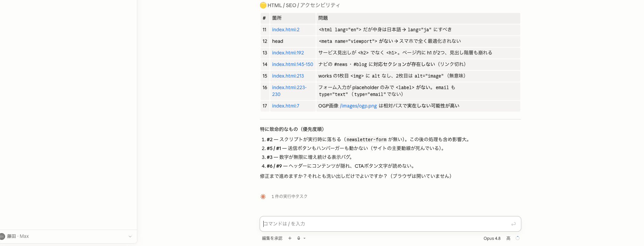Click the 特に致命的なもの（優先度順） heading
Viewport: 644px width, 246px height.
click(293, 129)
